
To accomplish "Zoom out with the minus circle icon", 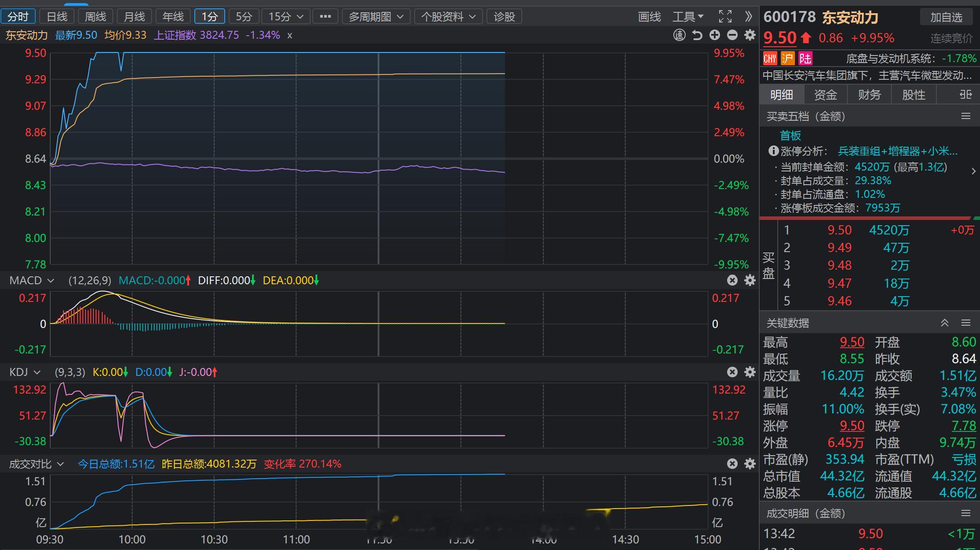I will [732, 35].
